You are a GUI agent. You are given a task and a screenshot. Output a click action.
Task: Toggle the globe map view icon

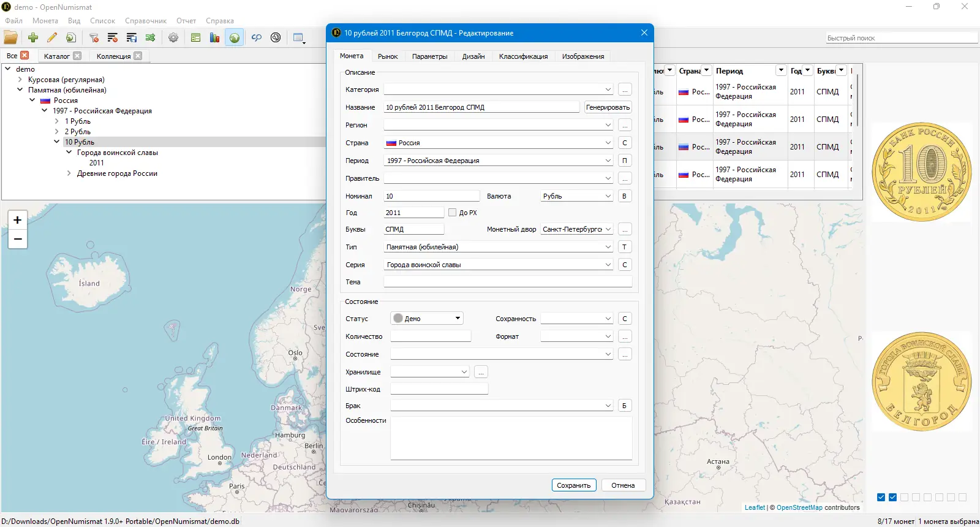[235, 38]
